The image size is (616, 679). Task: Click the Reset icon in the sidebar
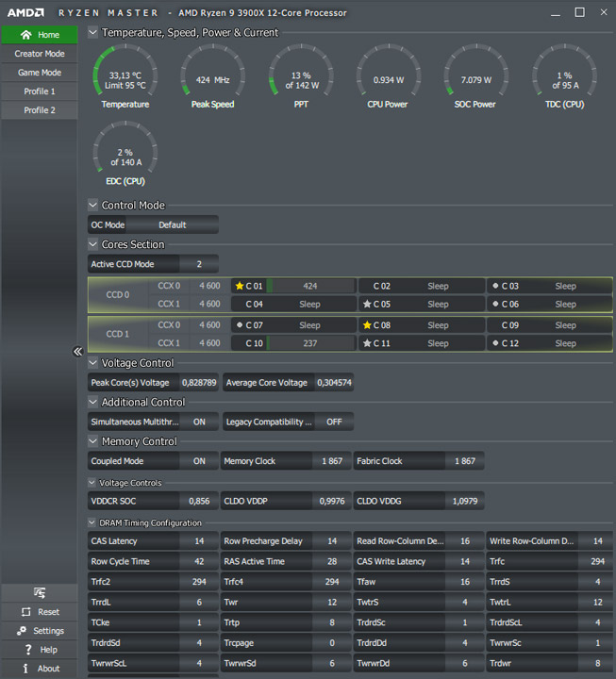26,612
